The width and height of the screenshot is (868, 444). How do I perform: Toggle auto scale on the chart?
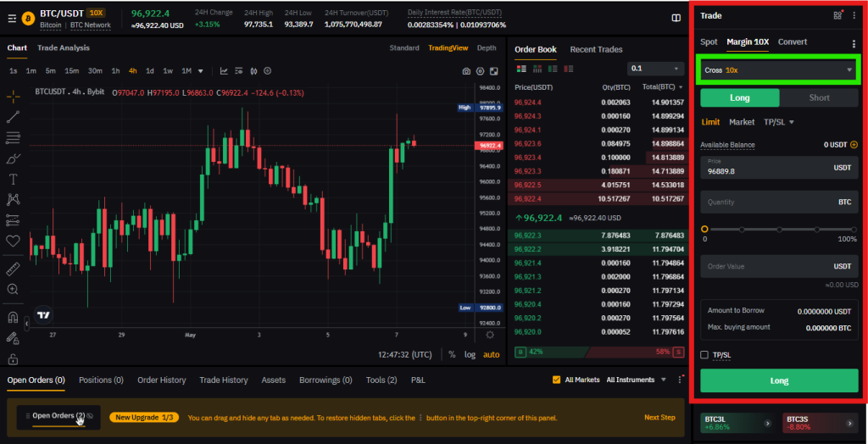[491, 354]
